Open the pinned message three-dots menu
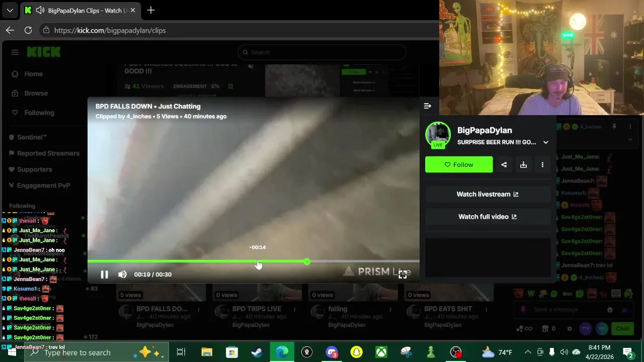 pyautogui.click(x=630, y=127)
